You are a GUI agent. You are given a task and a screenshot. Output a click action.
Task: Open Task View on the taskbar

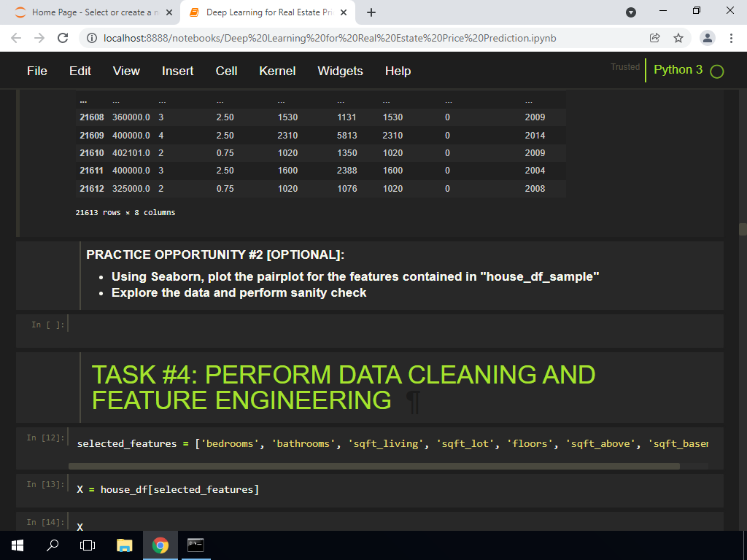click(88, 545)
